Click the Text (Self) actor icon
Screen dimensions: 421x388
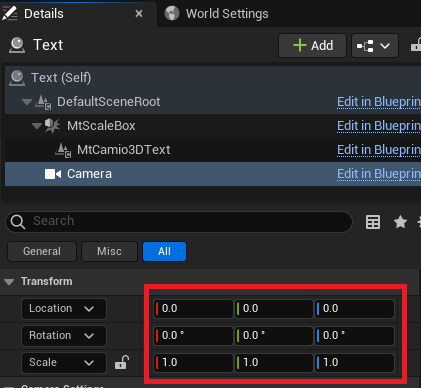17,78
